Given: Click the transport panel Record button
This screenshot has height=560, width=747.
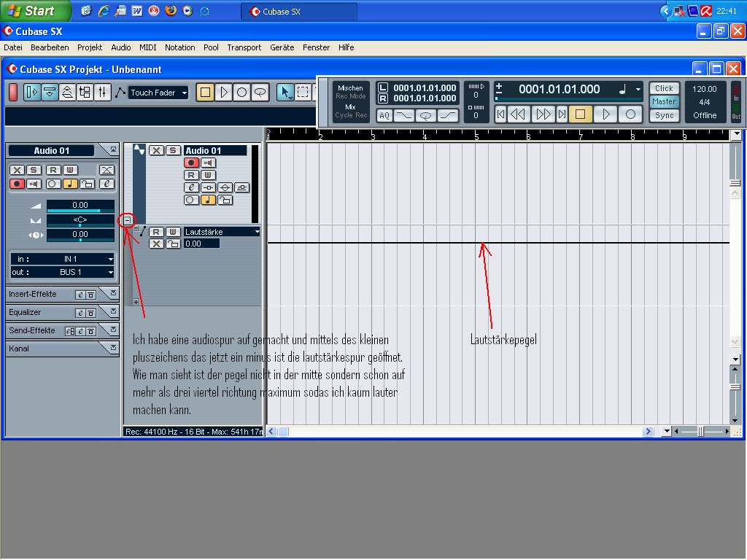Looking at the screenshot, I should [x=630, y=114].
